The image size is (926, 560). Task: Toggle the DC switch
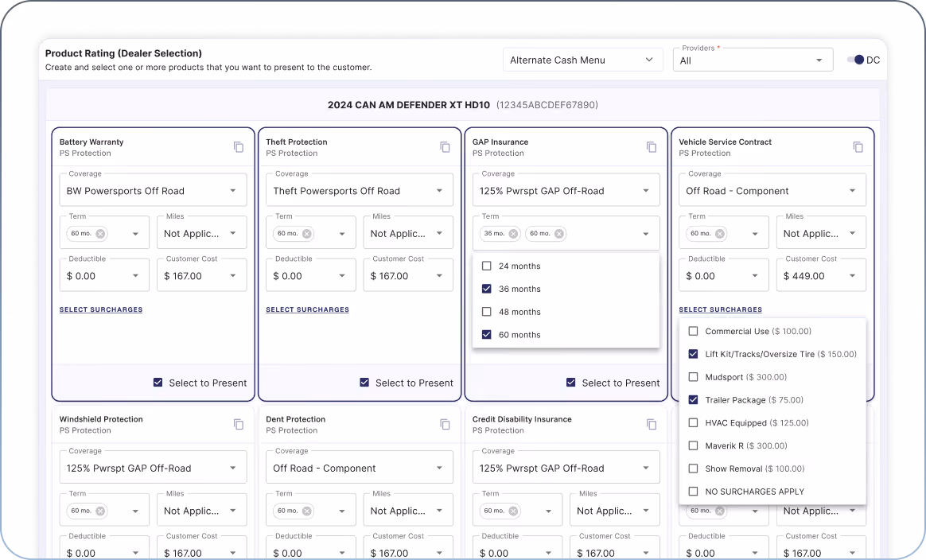[x=856, y=60]
